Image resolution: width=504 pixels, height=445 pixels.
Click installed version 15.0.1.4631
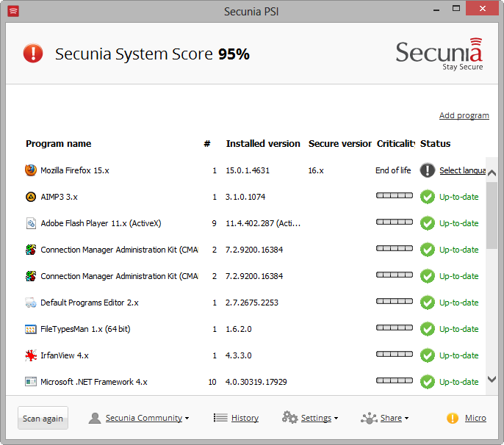(x=248, y=170)
